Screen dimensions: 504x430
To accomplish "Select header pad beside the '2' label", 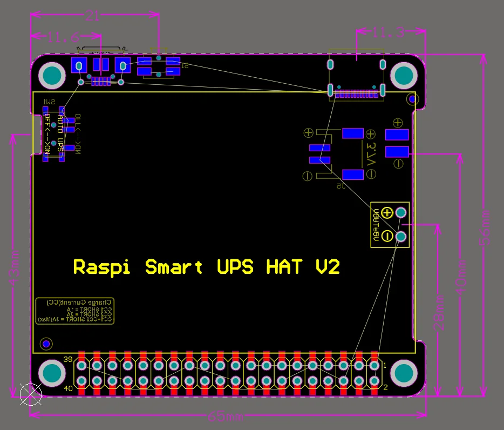I will coord(374,381).
